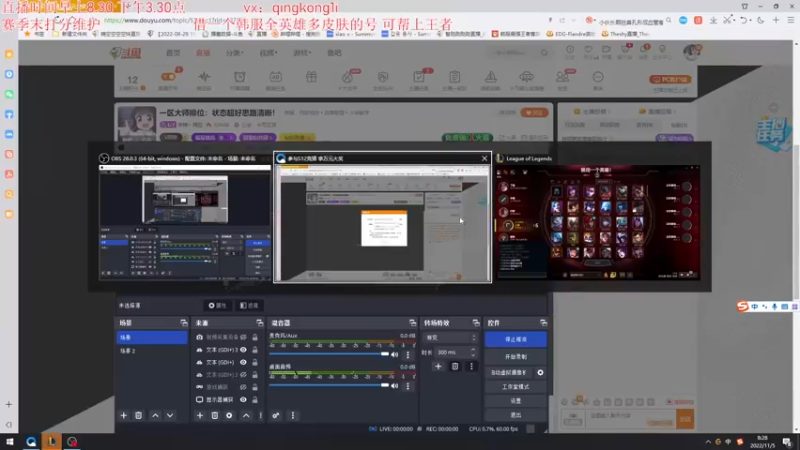
Task: Expand the 游戏 dropdown in Douyu navigation
Action: pyautogui.click(x=302, y=53)
